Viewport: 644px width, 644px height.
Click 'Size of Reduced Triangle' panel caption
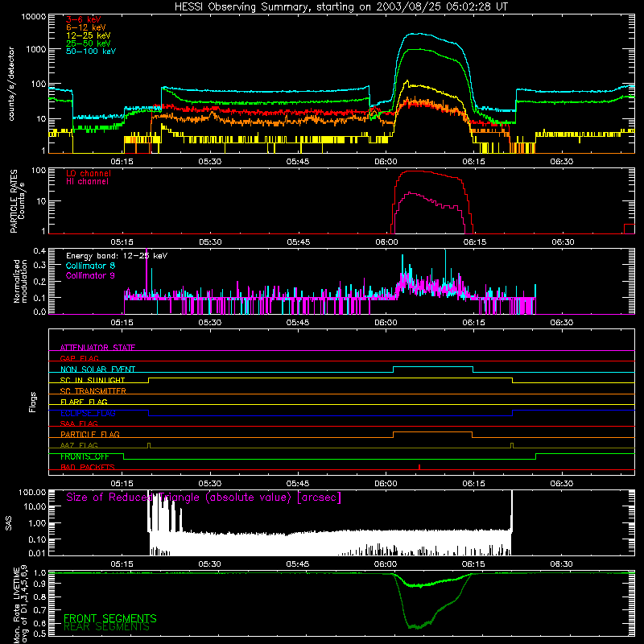click(204, 497)
